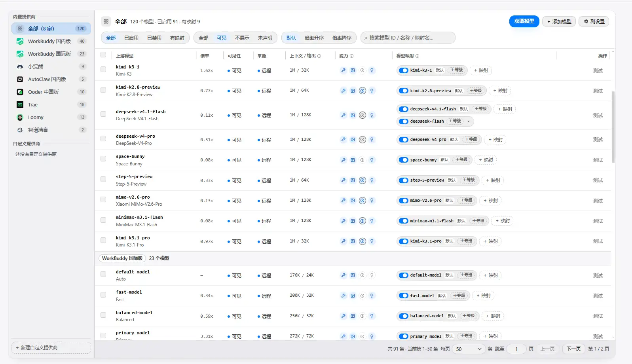
Task: Click +等级 on the minimax-m3.1-flash mapping
Action: [x=478, y=221]
